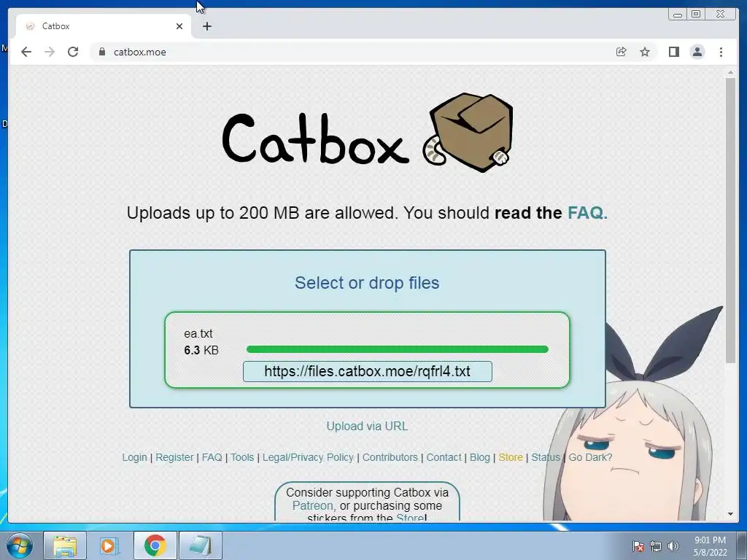747x560 pixels.
Task: Open Windows Explorer from the taskbar
Action: click(x=65, y=545)
